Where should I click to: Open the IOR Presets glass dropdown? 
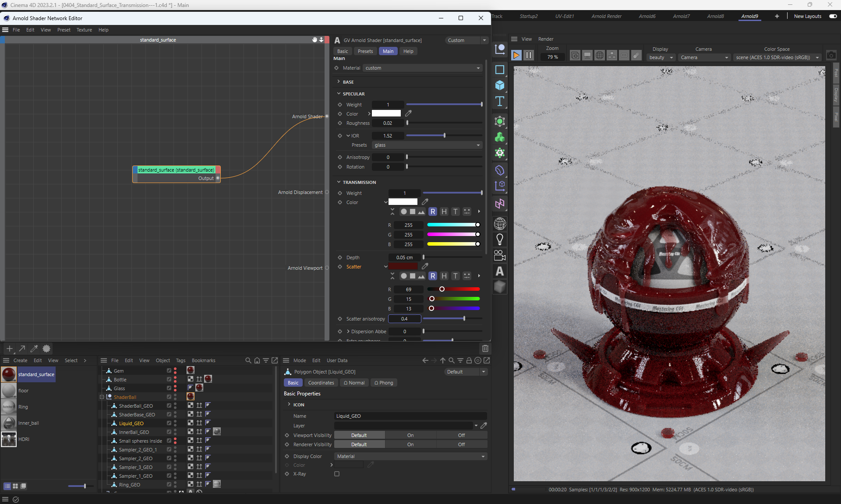(x=427, y=145)
